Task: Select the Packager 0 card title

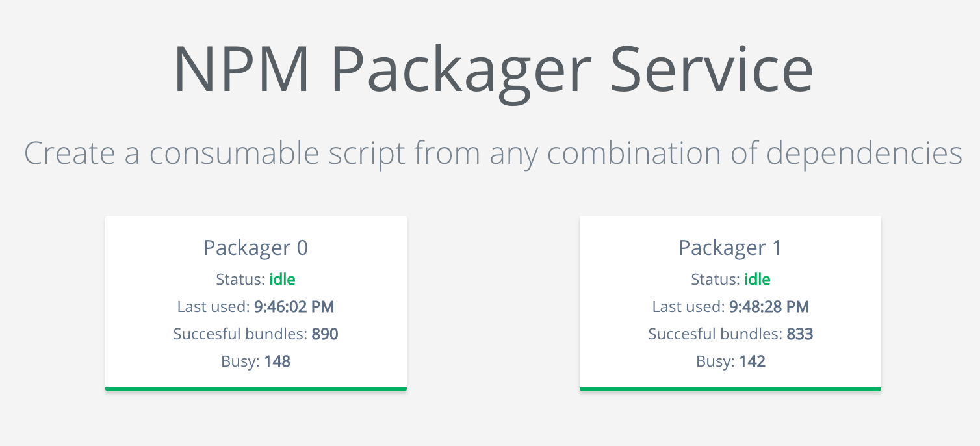Action: point(255,248)
